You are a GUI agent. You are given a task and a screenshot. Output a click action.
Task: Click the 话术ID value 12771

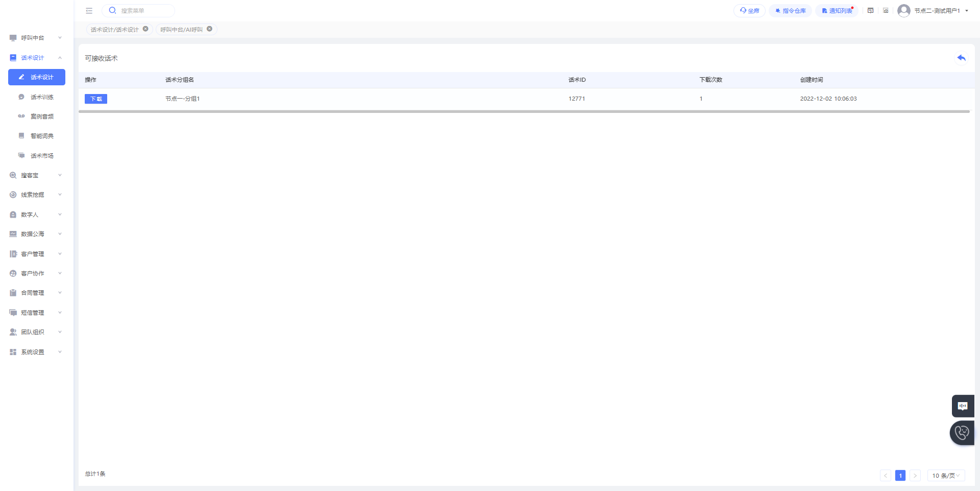pos(577,99)
